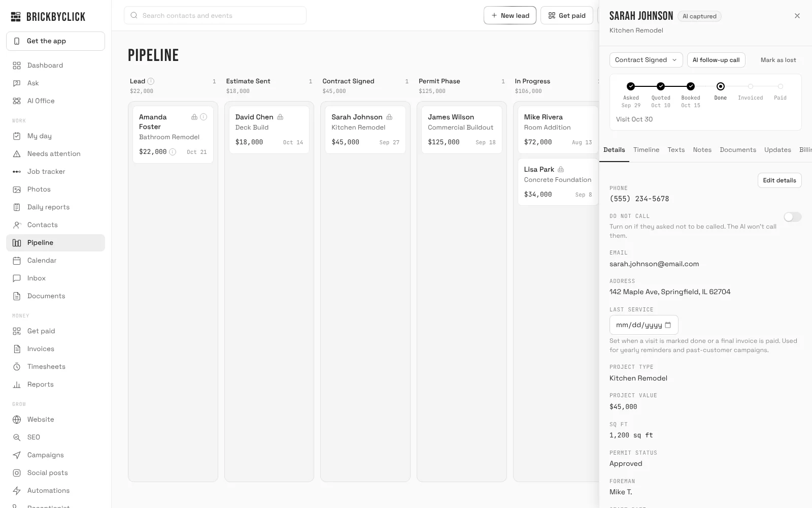Open Invoices in sidebar
This screenshot has width=812, height=508.
click(x=55, y=349)
